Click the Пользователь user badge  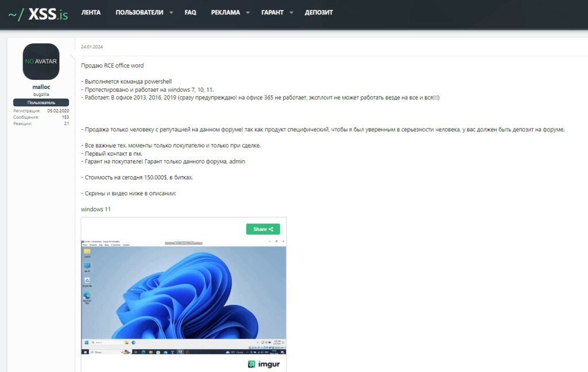point(41,102)
